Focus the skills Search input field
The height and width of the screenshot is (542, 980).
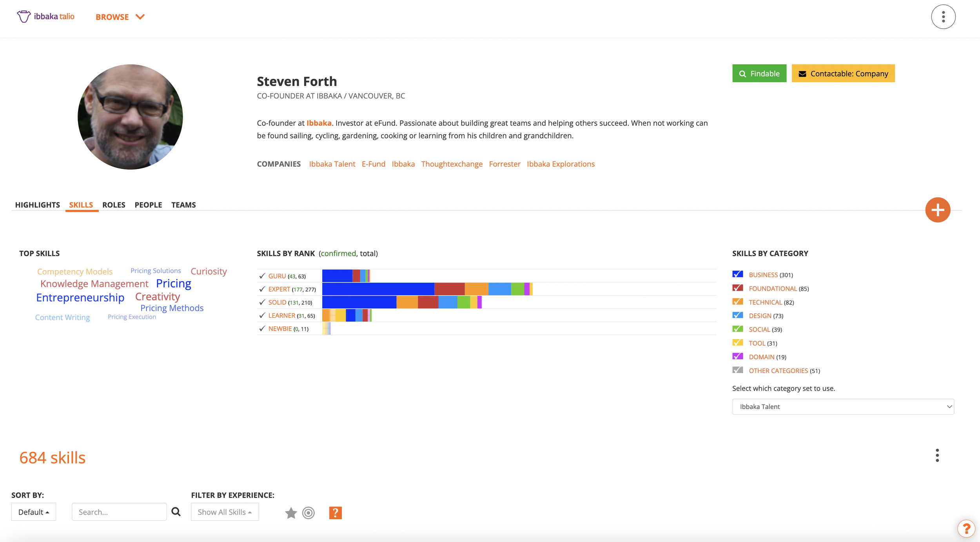[119, 512]
